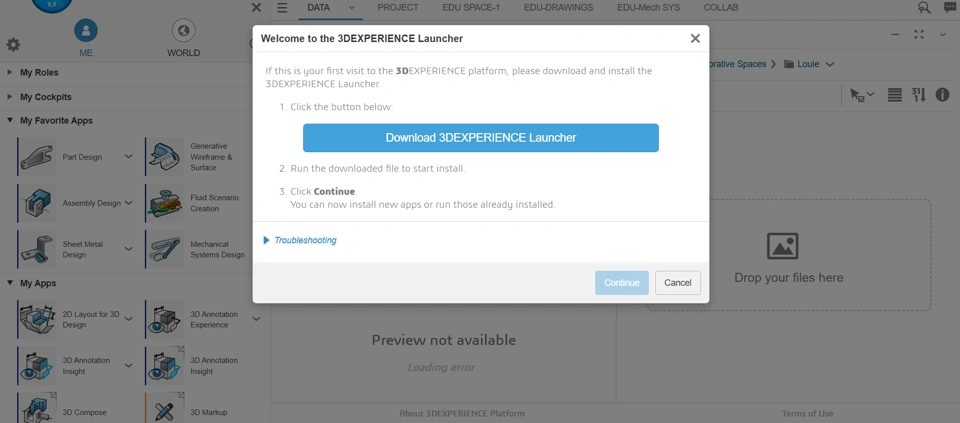Switch to the EDU SPACE-1 tab

(x=471, y=8)
